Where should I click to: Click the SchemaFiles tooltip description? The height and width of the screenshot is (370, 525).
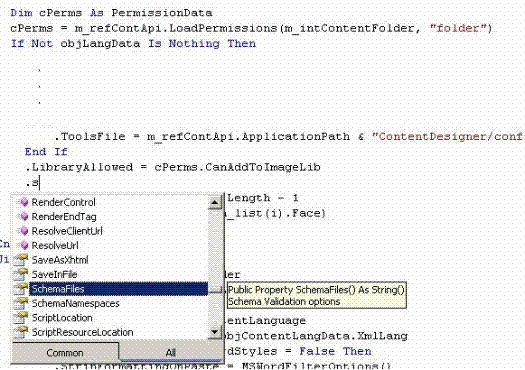pyautogui.click(x=317, y=295)
